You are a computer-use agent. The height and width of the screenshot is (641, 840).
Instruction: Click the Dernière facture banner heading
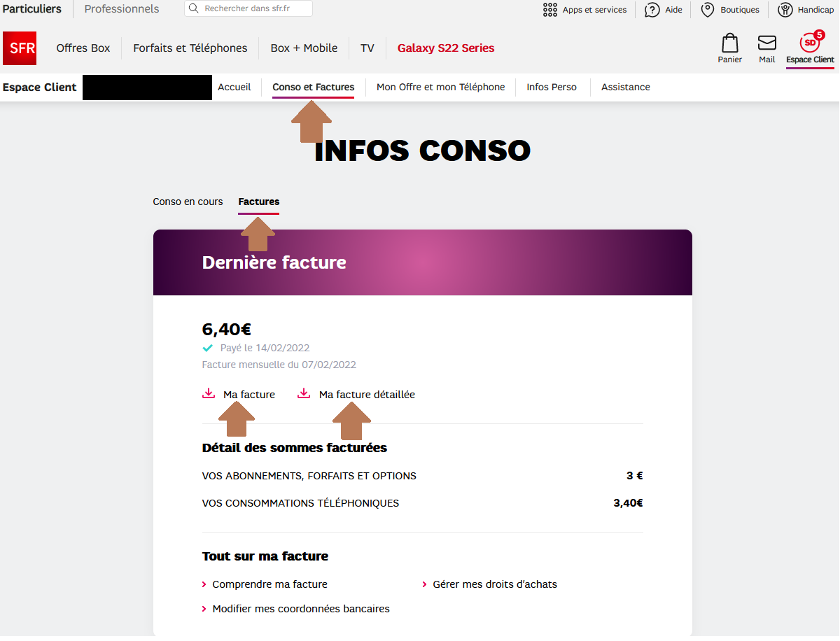tap(274, 262)
